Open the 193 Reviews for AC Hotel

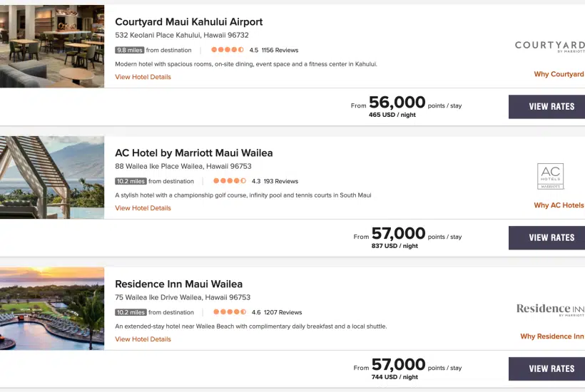click(x=281, y=182)
